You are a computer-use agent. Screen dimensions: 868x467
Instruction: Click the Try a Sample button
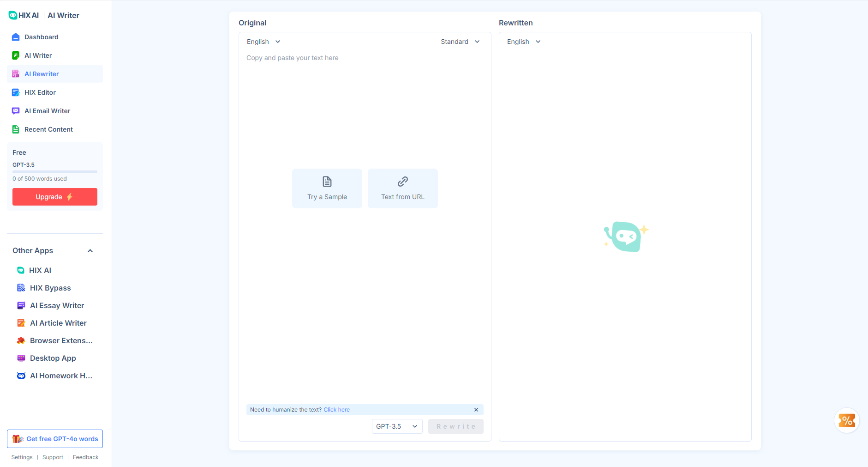(x=327, y=188)
